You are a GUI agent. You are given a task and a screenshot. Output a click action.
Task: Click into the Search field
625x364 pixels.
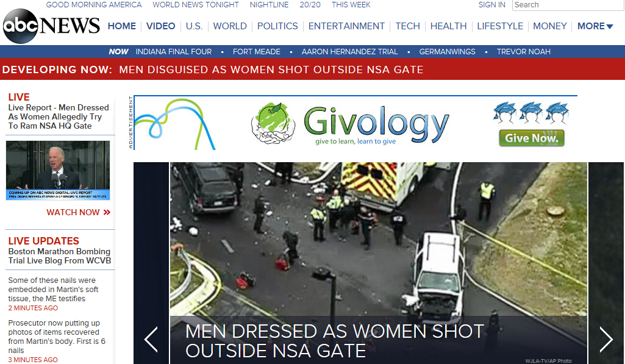[567, 5]
